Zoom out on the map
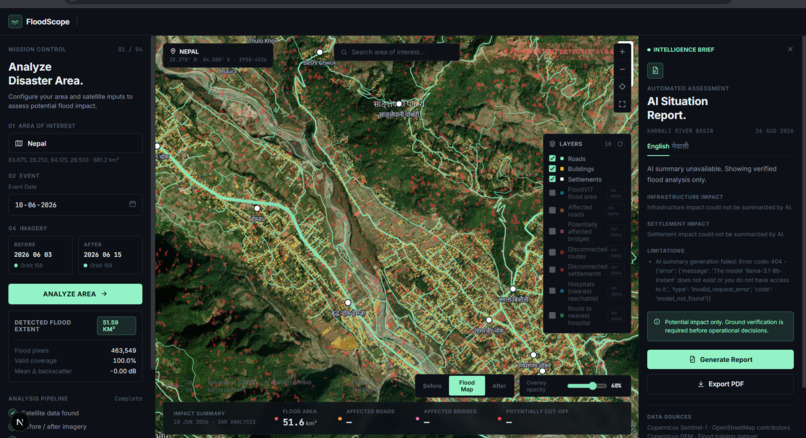Screen dimensions: 806x438 click(x=622, y=69)
